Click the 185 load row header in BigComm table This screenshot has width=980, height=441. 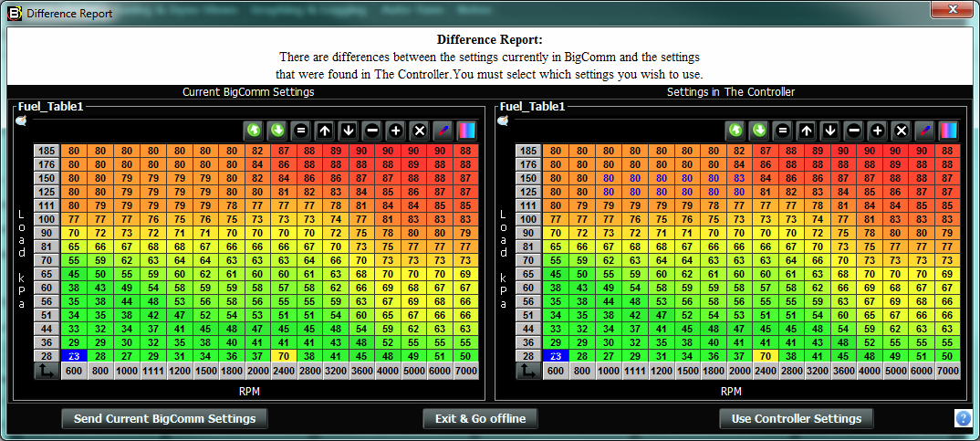pos(47,151)
